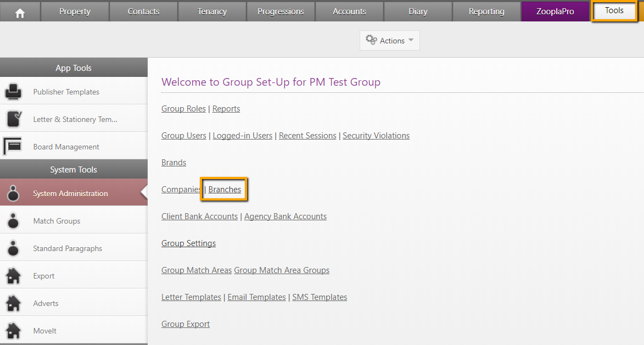This screenshot has height=345, width=644.
Task: Click the Match Groups person icon
Action: [x=13, y=221]
